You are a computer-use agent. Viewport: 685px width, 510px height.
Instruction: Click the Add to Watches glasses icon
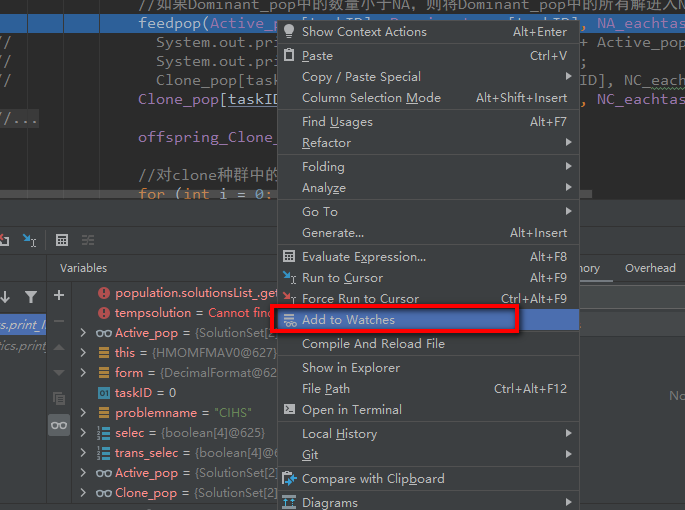(x=290, y=320)
